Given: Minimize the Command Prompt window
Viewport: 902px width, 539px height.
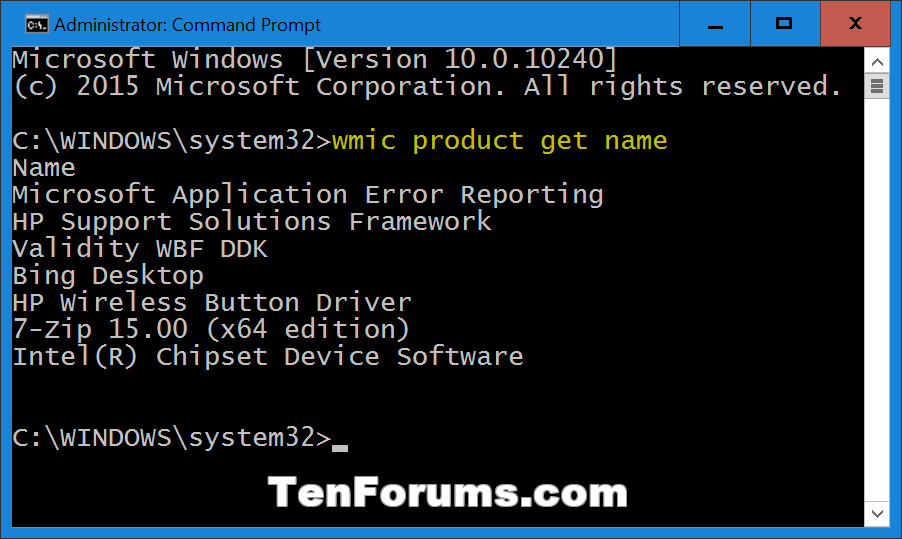Looking at the screenshot, I should pos(715,24).
